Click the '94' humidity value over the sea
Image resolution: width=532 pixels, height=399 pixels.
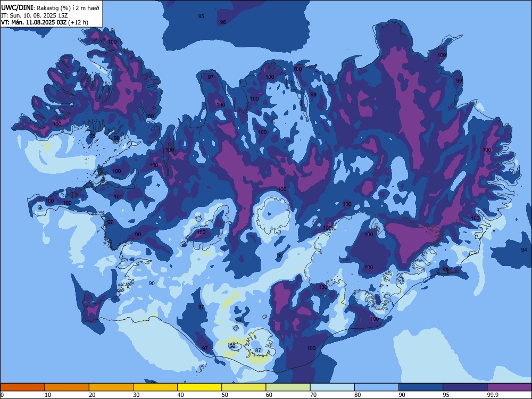pos(524,250)
